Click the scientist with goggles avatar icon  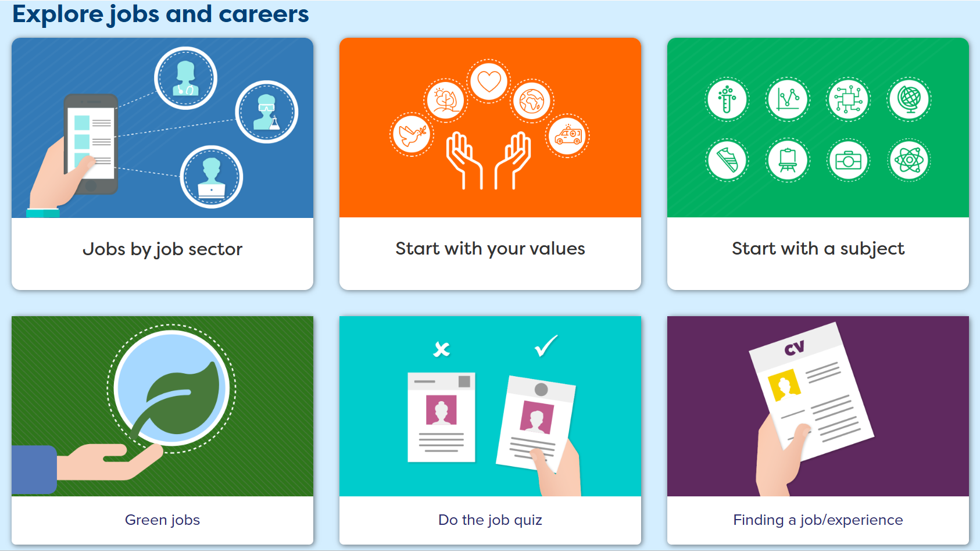pyautogui.click(x=266, y=112)
